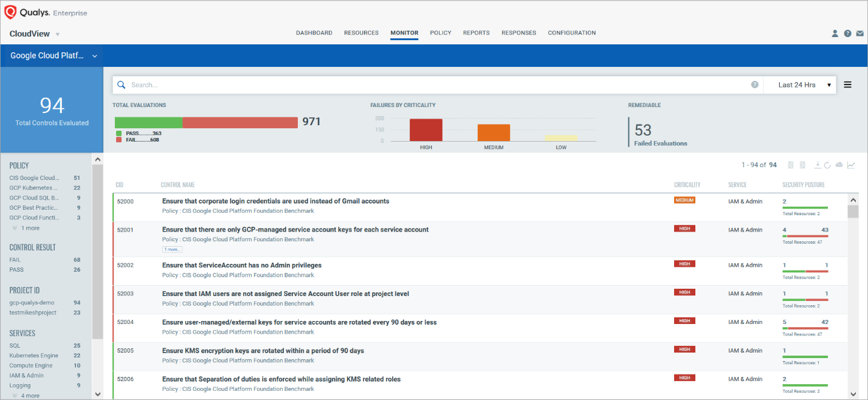Open CloudView module picker dropdown
The width and height of the screenshot is (868, 400).
tap(58, 34)
